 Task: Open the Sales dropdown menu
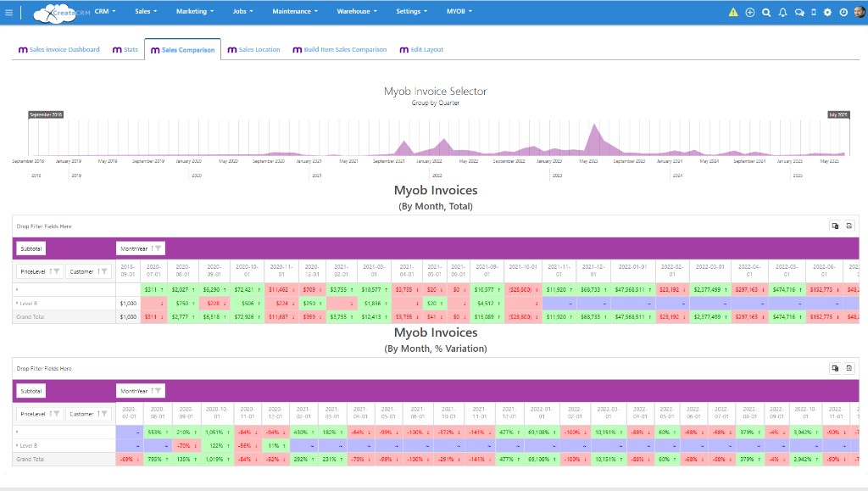(x=146, y=11)
